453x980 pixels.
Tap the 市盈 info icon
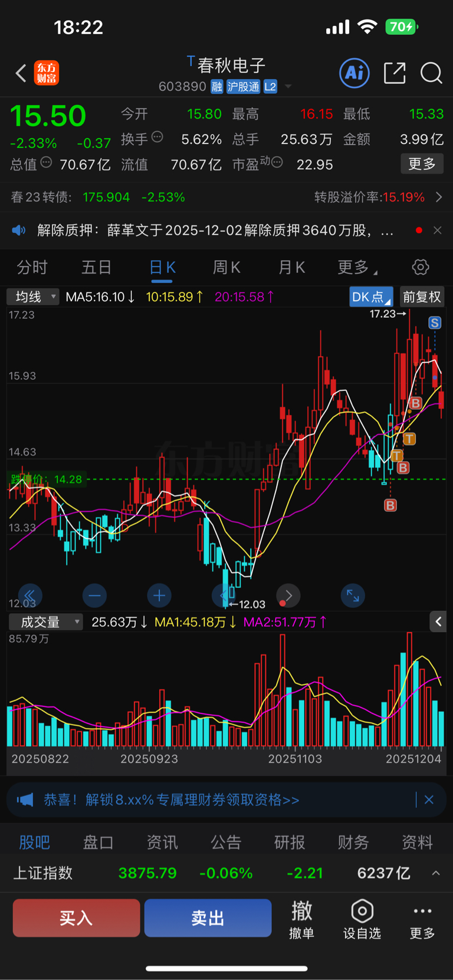click(x=277, y=162)
